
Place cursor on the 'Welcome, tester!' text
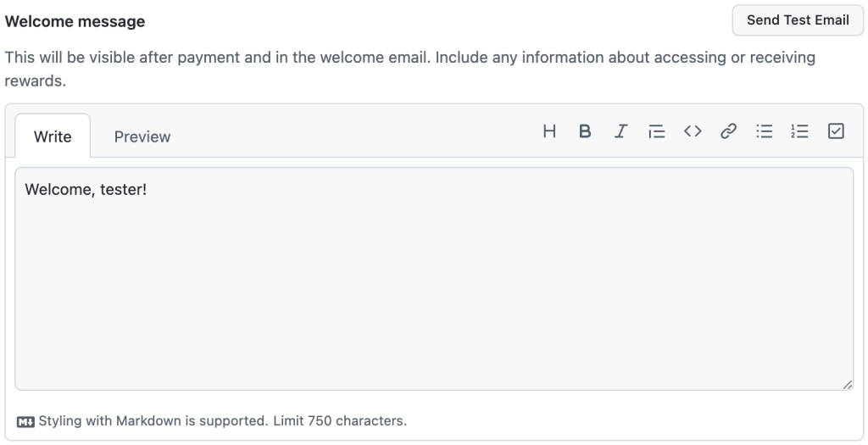point(86,189)
